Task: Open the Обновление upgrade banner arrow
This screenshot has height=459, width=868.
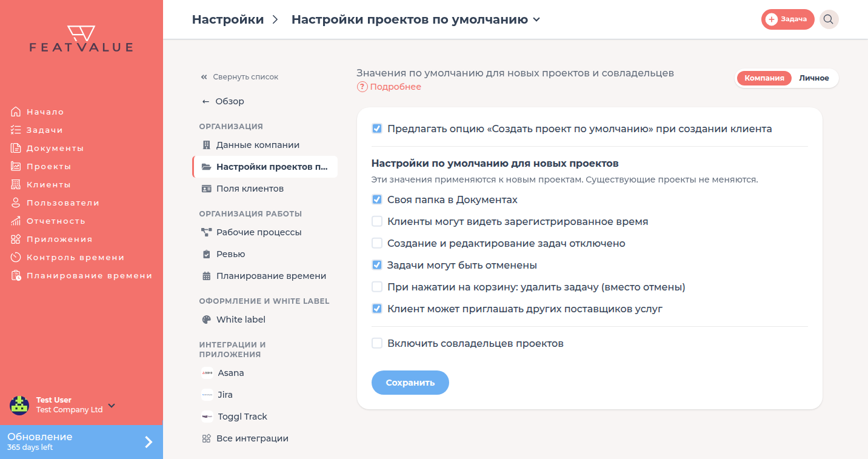Action: point(149,442)
